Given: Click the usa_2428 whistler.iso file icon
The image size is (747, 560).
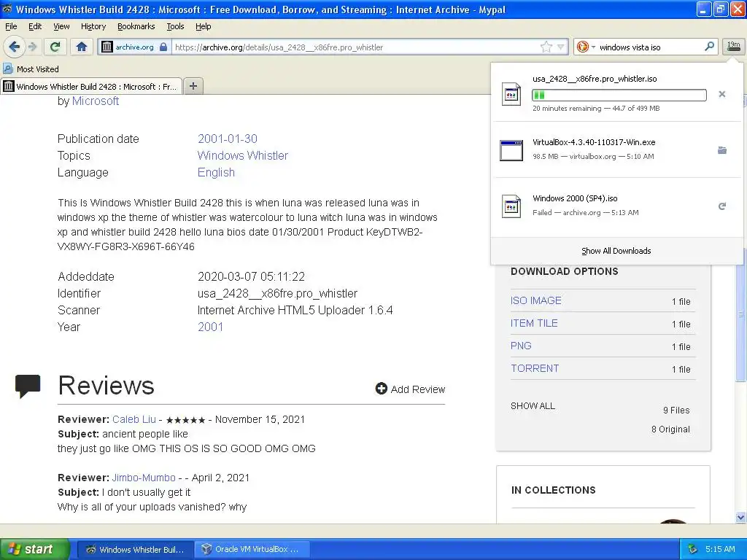Looking at the screenshot, I should (511, 94).
